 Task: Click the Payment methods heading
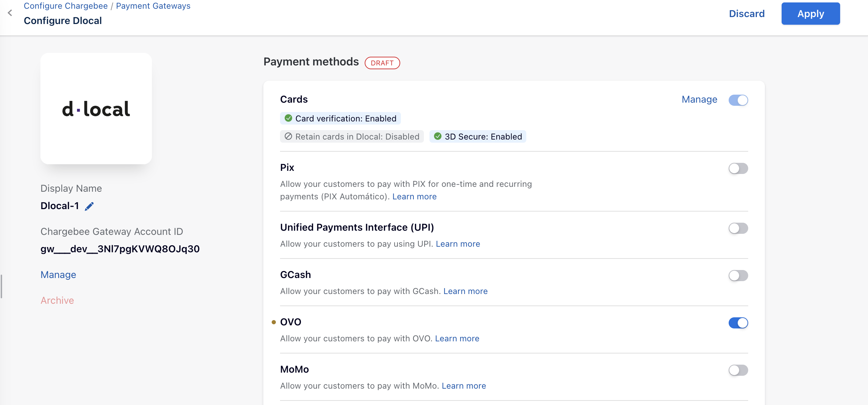[311, 62]
